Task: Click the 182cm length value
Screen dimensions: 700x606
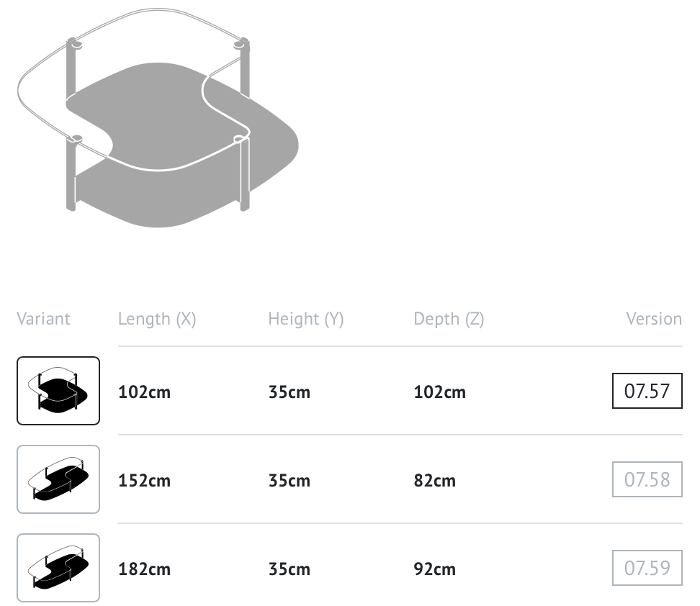Action: click(144, 569)
